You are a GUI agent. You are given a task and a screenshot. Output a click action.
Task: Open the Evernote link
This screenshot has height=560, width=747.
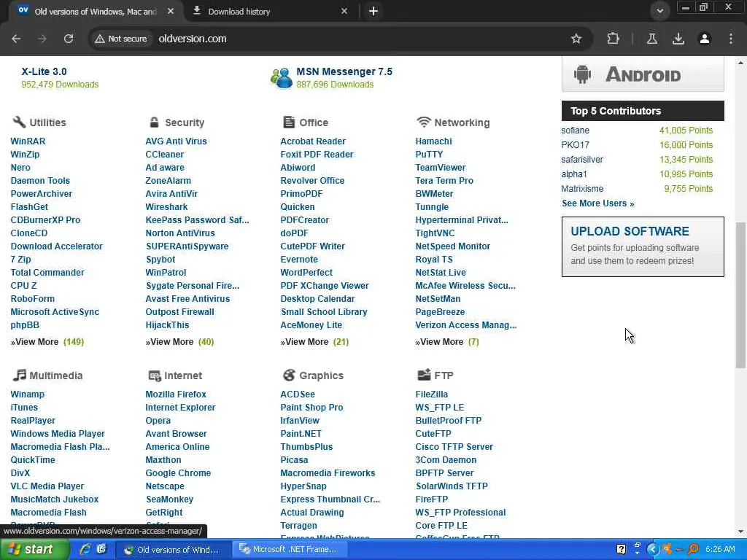(298, 259)
